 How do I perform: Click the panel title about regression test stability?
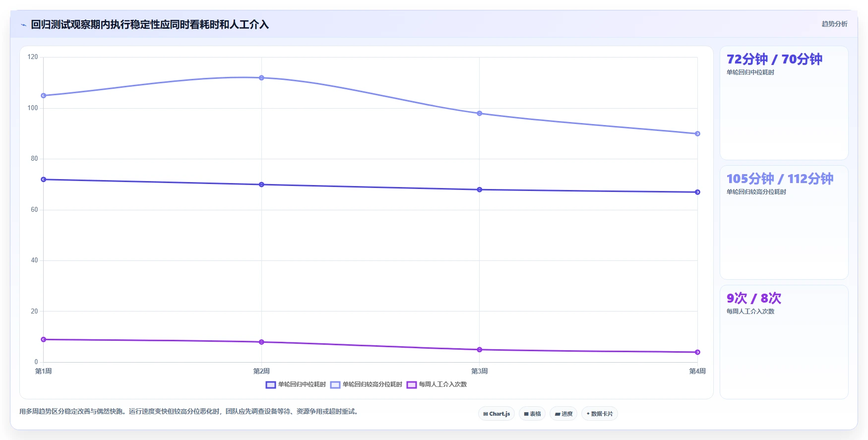pos(150,25)
